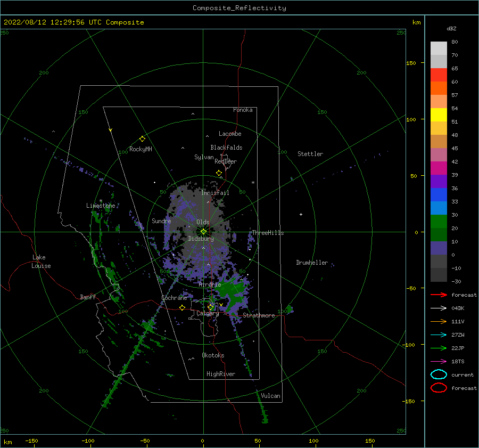This screenshot has width=479, height=448.
Task: Click the slate-purple 0-10 dBZ swatch
Action: click(439, 248)
